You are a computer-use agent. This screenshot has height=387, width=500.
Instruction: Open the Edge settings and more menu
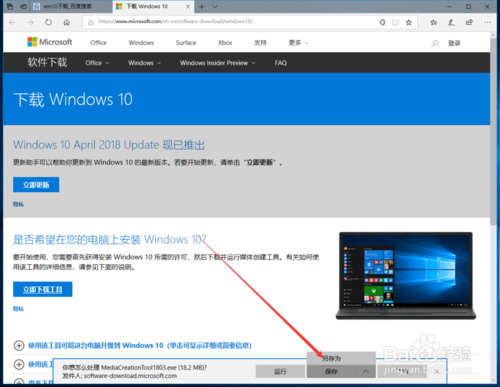[x=487, y=22]
